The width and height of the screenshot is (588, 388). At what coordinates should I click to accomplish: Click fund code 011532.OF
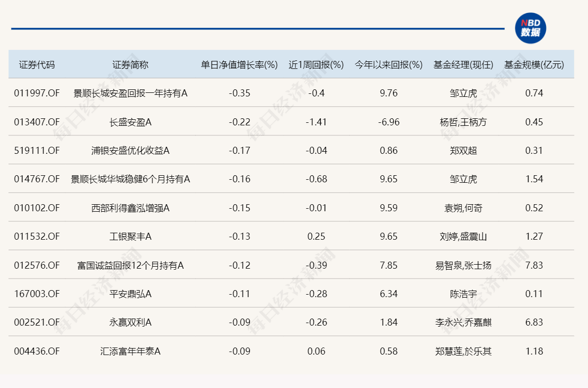37,236
